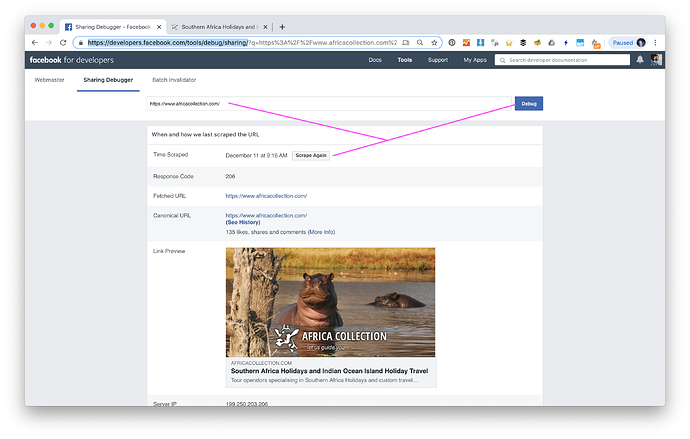Open a new browser tab
The height and width of the screenshot is (439, 690).
point(282,27)
